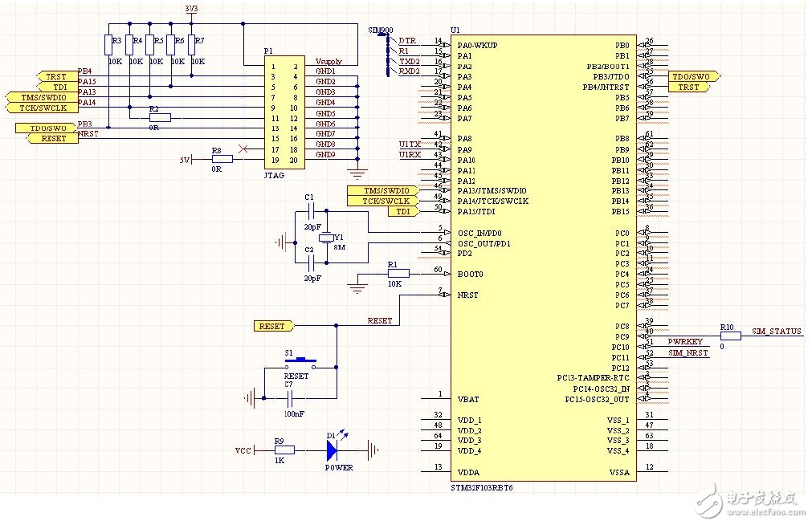Click the SIM900 label above DTR
Image resolution: width=812 pixels, height=525 pixels.
click(381, 29)
